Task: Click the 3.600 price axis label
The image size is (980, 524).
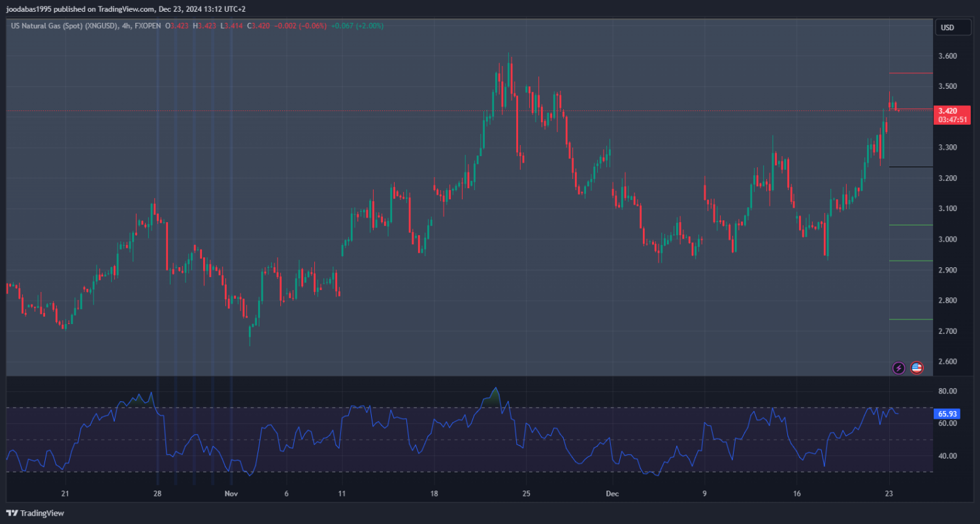Action: click(947, 56)
